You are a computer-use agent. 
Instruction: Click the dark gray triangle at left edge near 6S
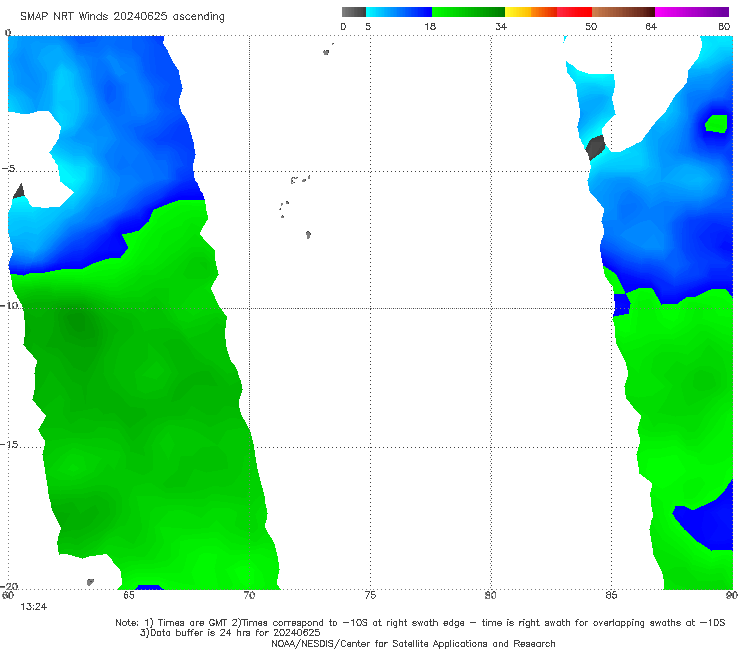18,192
